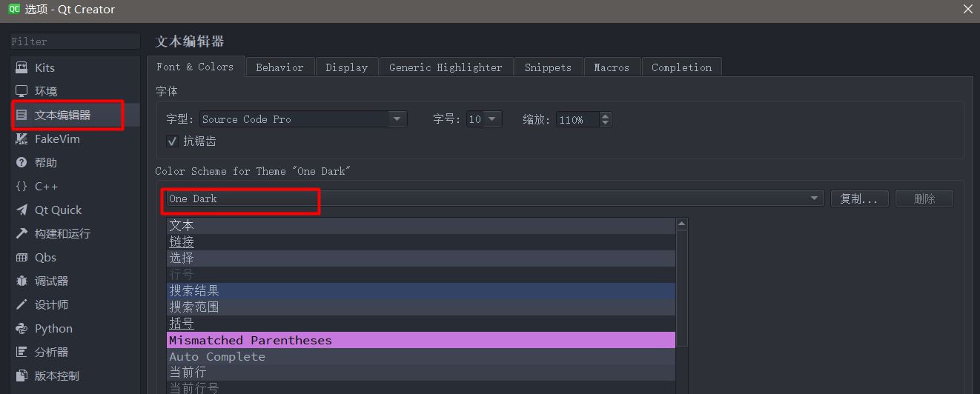The width and height of the screenshot is (980, 394).
Task: Click the color list scroll up arrow
Action: coord(682,224)
